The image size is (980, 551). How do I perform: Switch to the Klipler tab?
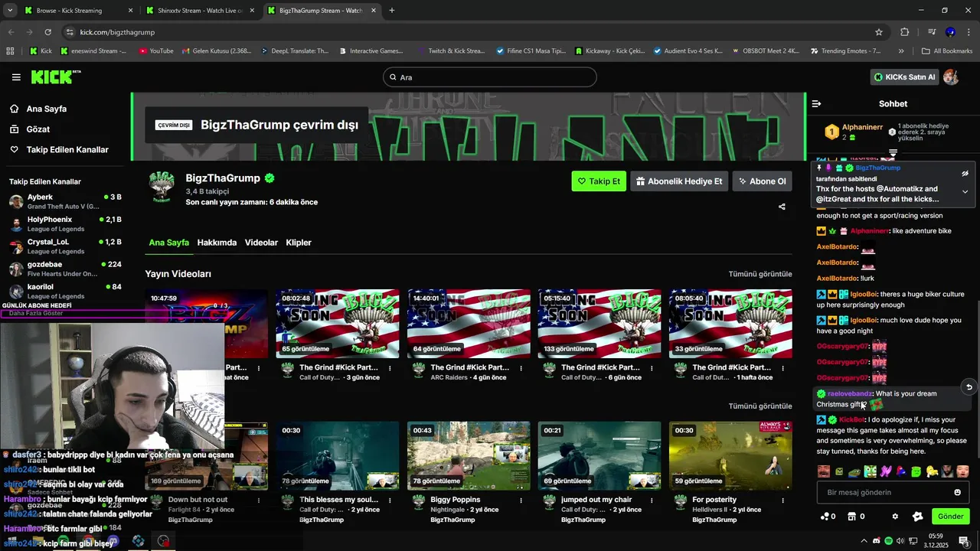click(x=299, y=243)
